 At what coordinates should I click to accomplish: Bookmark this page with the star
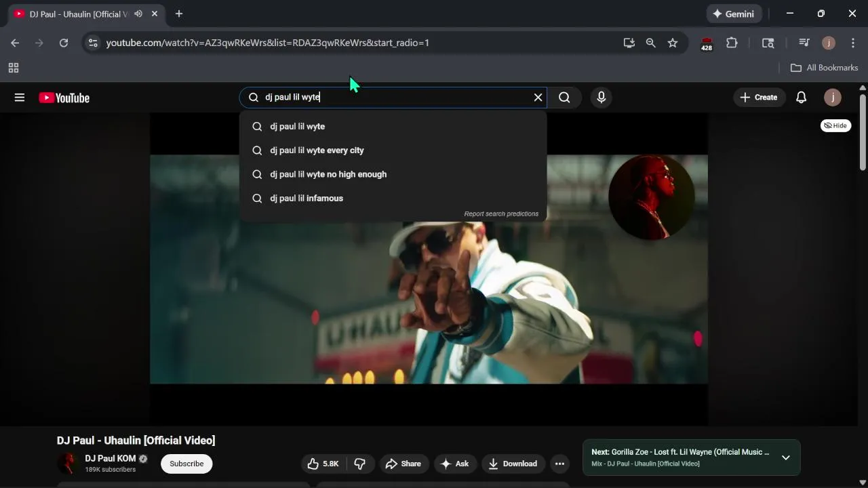pyautogui.click(x=673, y=43)
